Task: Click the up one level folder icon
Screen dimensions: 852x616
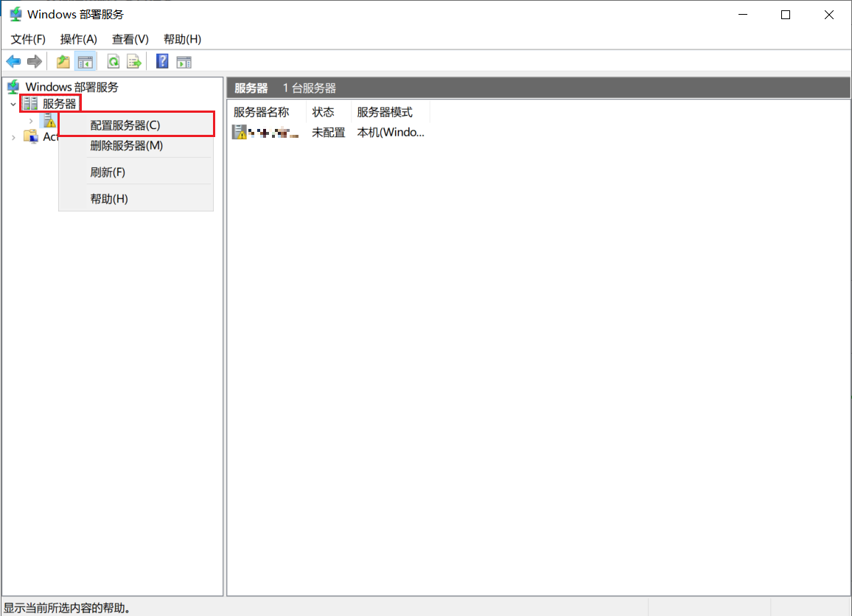Action: (63, 62)
